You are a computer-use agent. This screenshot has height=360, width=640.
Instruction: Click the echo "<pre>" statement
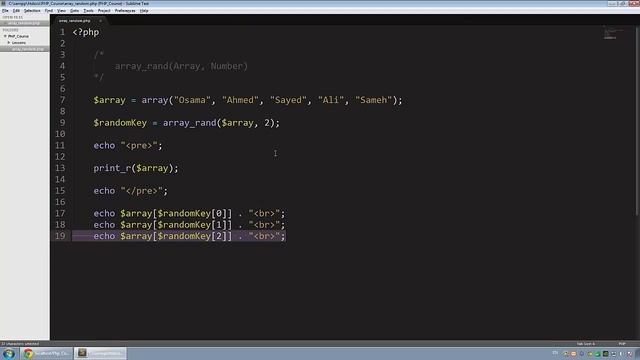click(x=128, y=146)
